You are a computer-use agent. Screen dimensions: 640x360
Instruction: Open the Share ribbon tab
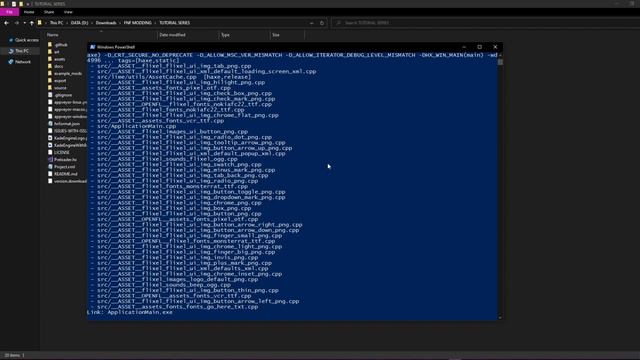[x=49, y=12]
